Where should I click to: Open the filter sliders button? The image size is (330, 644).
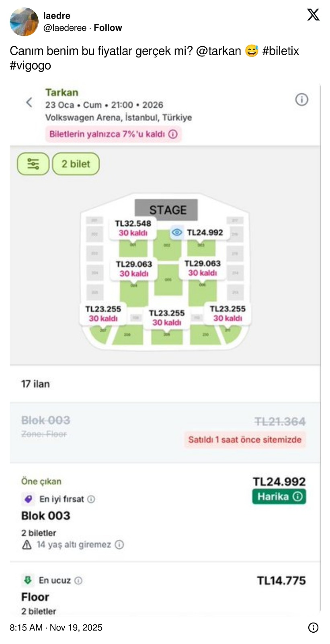coord(33,164)
